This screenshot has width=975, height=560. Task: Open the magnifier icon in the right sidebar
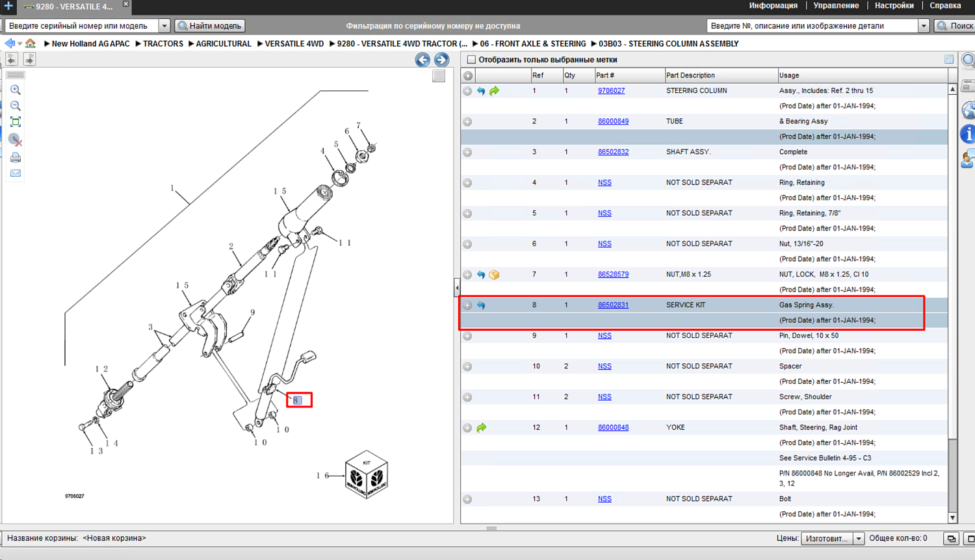click(968, 60)
